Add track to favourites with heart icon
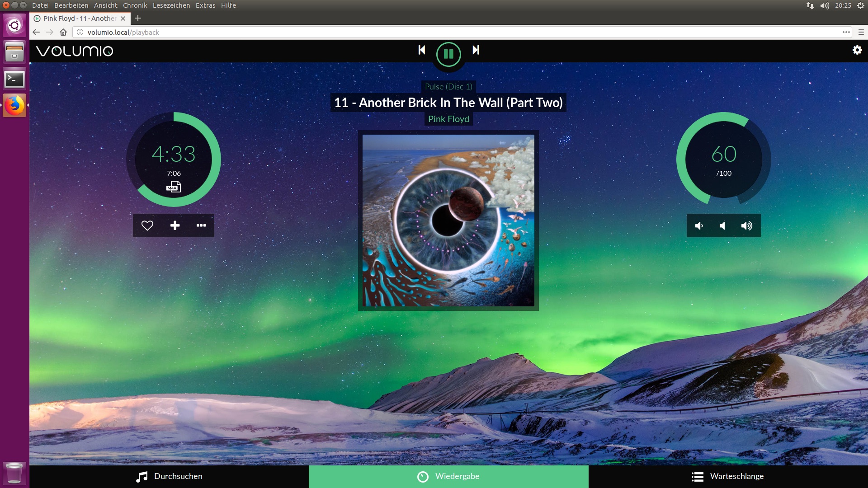 pos(147,225)
